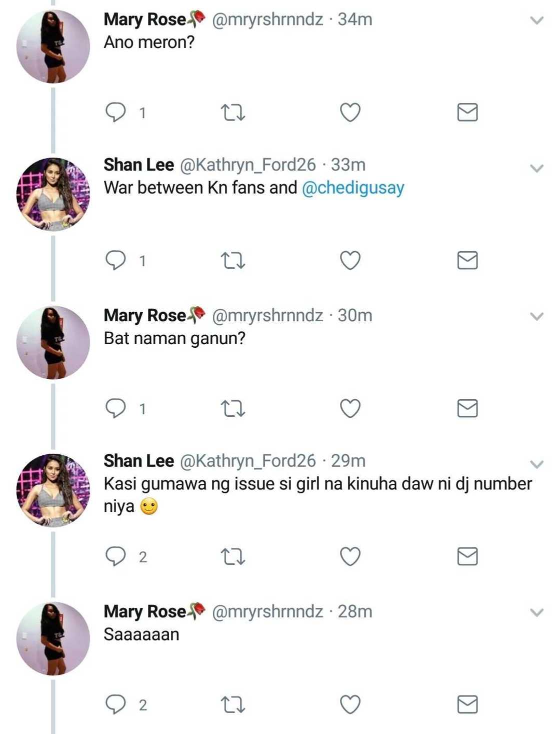Send 'Bat naman ganun?' tweet via direct message
Viewport: 560px width, 734px height.
467,408
